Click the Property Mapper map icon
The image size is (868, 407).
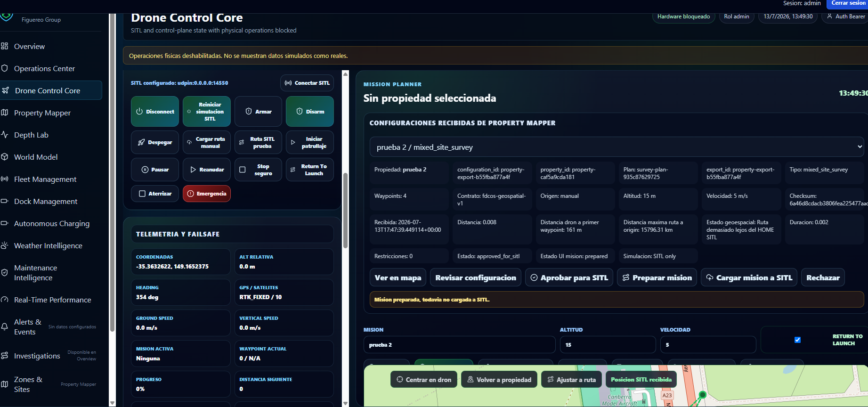click(x=5, y=113)
